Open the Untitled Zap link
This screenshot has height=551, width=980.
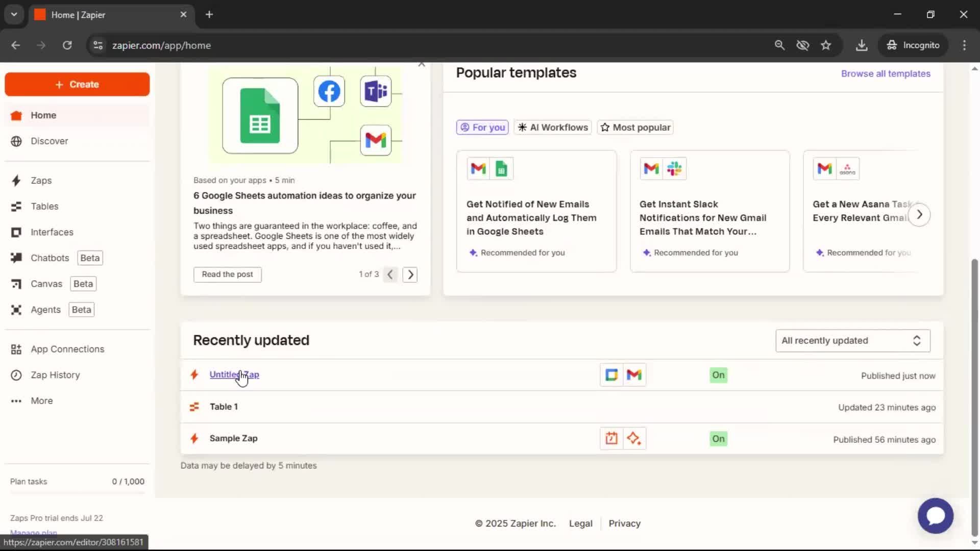coord(234,374)
